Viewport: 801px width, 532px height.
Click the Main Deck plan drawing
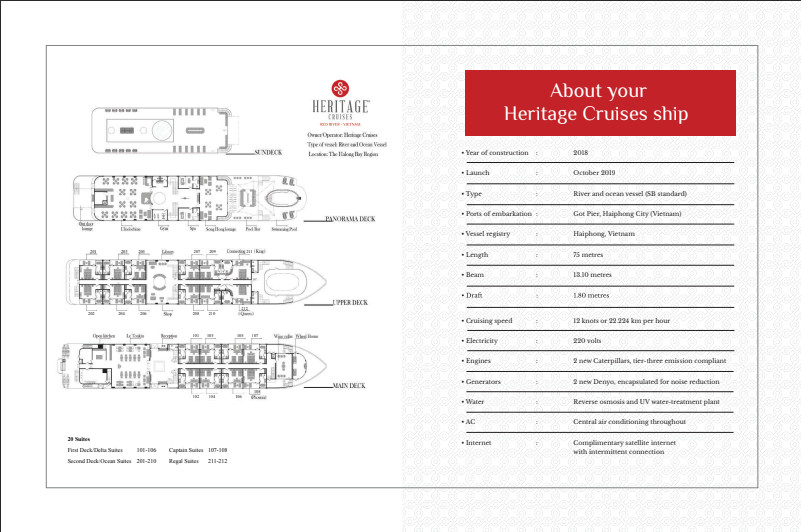click(194, 364)
